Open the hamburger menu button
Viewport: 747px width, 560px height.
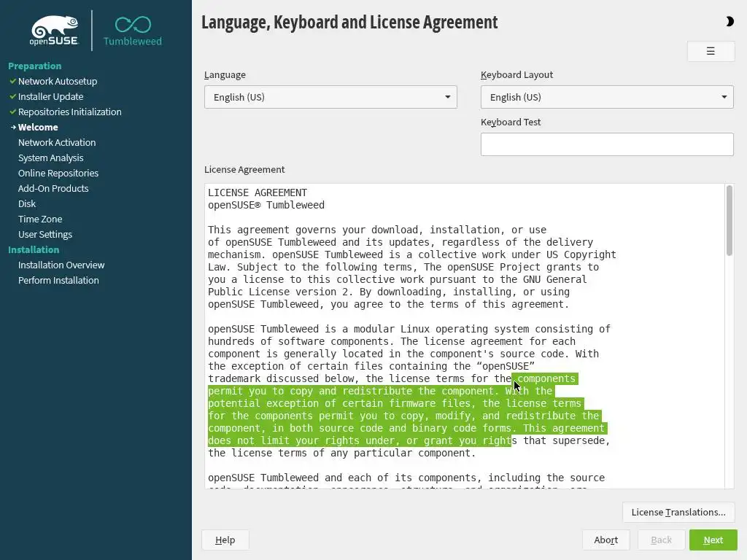pyautogui.click(x=711, y=51)
